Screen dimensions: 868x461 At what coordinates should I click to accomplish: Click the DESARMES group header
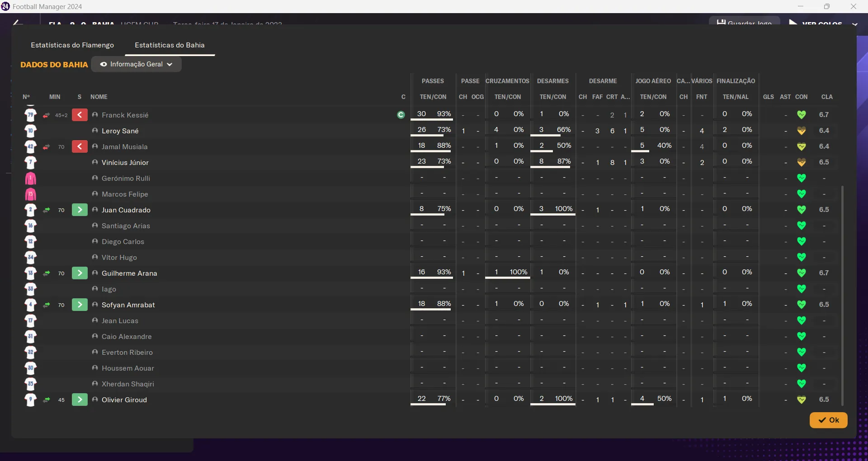click(x=553, y=81)
